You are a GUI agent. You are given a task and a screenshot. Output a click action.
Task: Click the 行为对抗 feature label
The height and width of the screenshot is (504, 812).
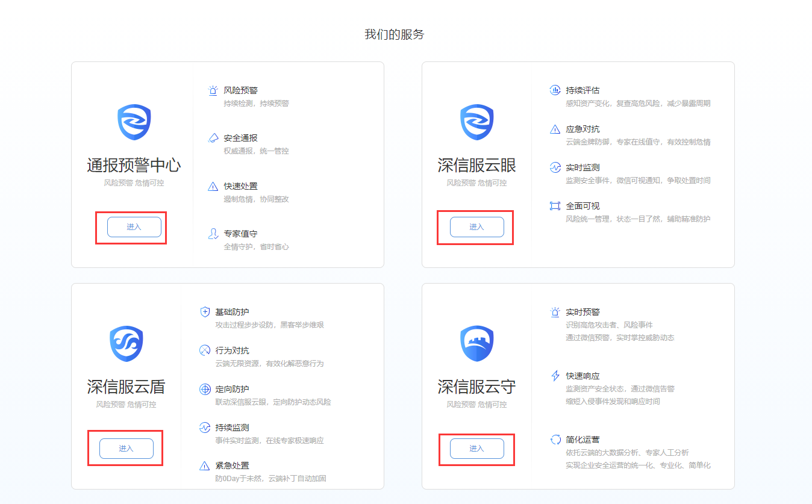[232, 350]
